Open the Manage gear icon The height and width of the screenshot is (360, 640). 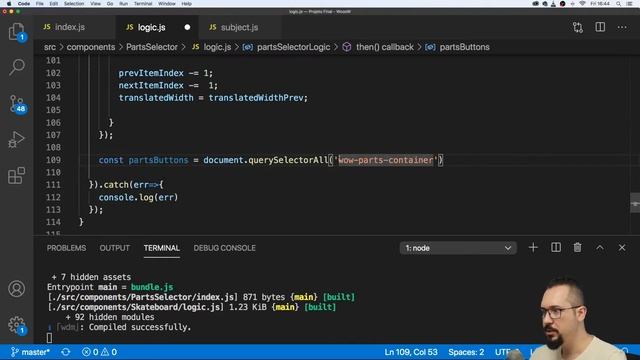pos(17,325)
